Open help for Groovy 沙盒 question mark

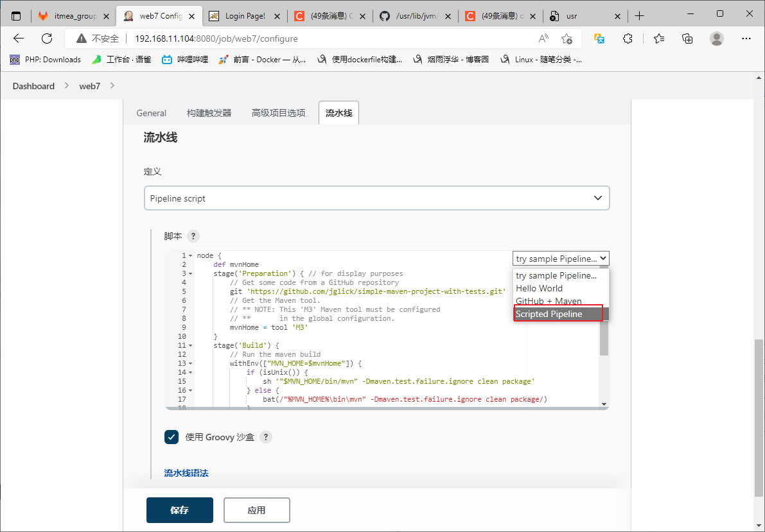(266, 437)
